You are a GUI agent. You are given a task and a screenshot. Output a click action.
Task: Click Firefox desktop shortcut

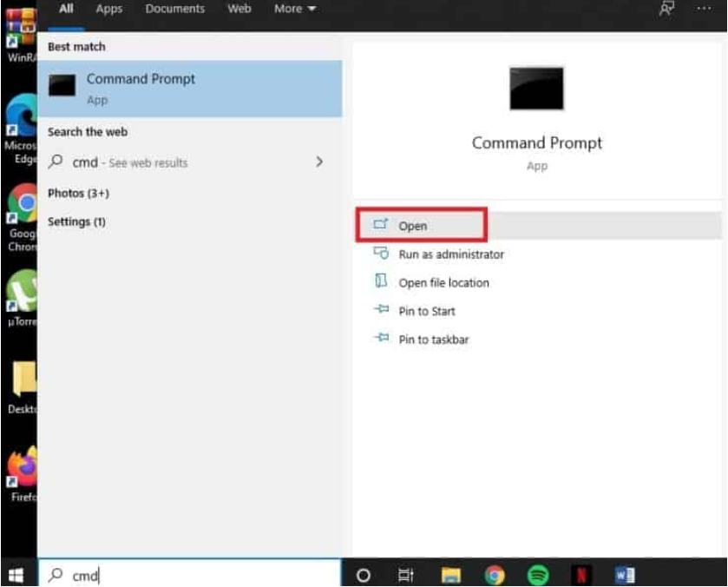tap(23, 474)
